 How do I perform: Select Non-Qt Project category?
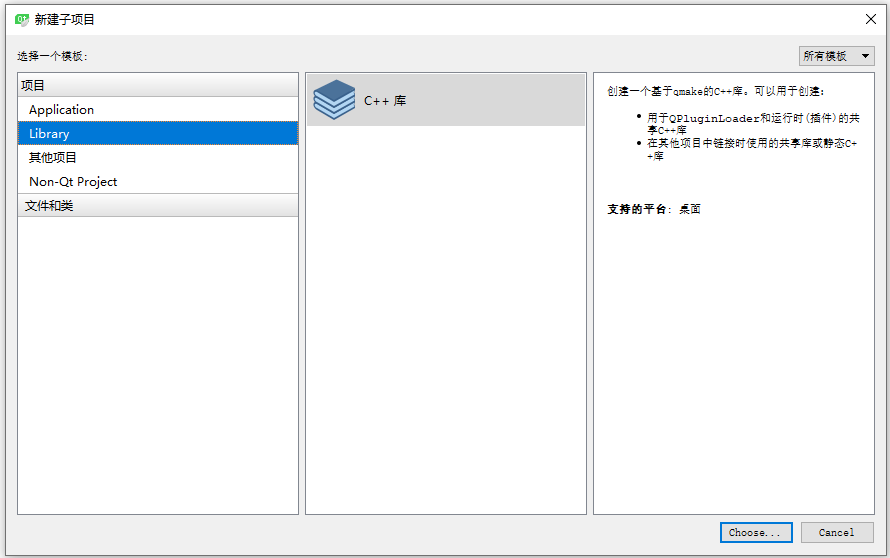(158, 182)
